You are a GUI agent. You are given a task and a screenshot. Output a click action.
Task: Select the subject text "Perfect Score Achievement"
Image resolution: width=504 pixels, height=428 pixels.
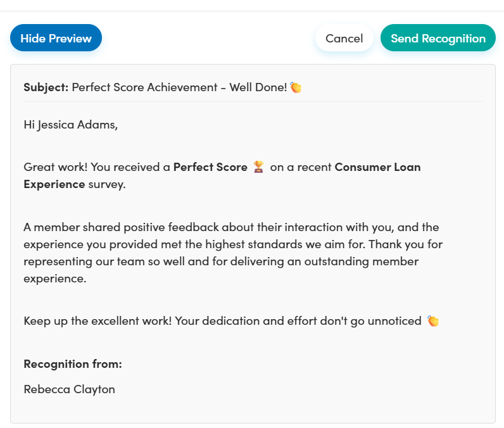click(145, 87)
